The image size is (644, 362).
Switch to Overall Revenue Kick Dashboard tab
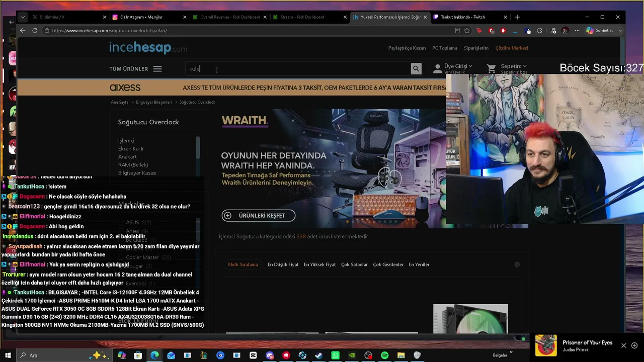[230, 17]
